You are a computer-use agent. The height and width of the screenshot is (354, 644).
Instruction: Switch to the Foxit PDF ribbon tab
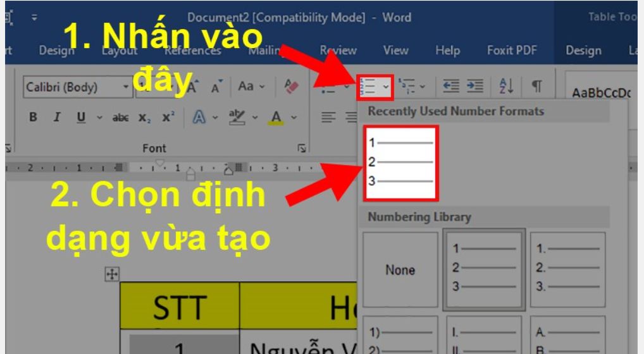pos(512,51)
